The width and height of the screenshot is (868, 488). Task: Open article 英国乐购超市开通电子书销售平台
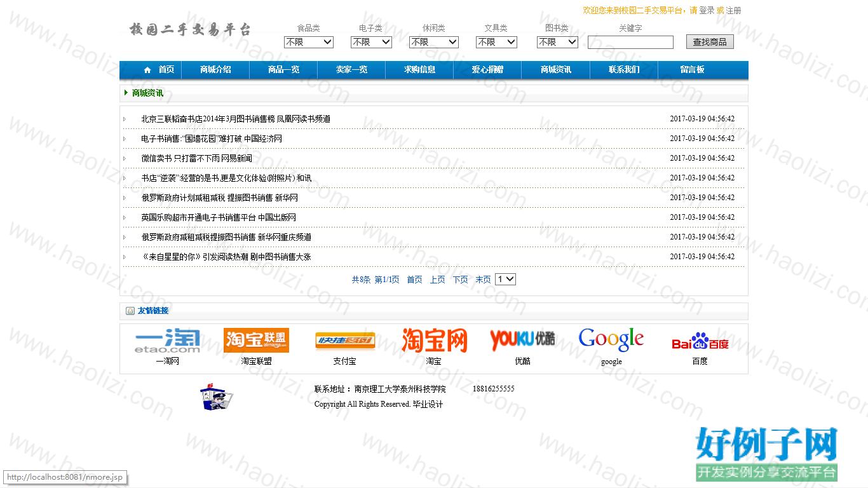(x=219, y=217)
